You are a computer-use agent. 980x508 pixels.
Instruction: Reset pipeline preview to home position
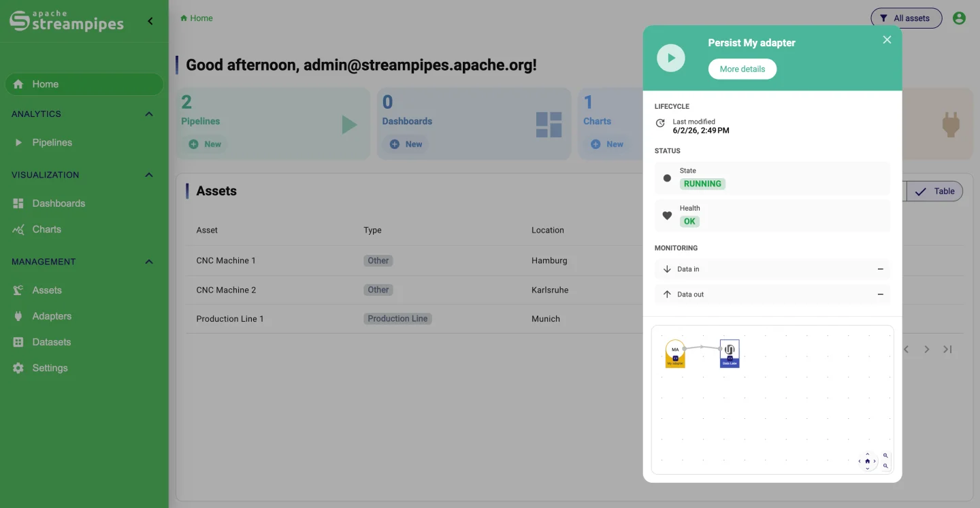867,461
